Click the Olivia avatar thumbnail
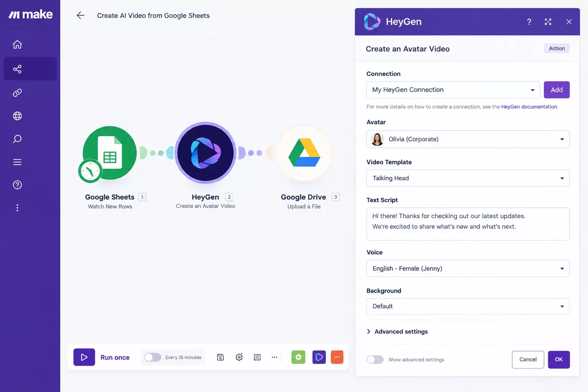Screen dimensions: 588x392 (x=377, y=139)
